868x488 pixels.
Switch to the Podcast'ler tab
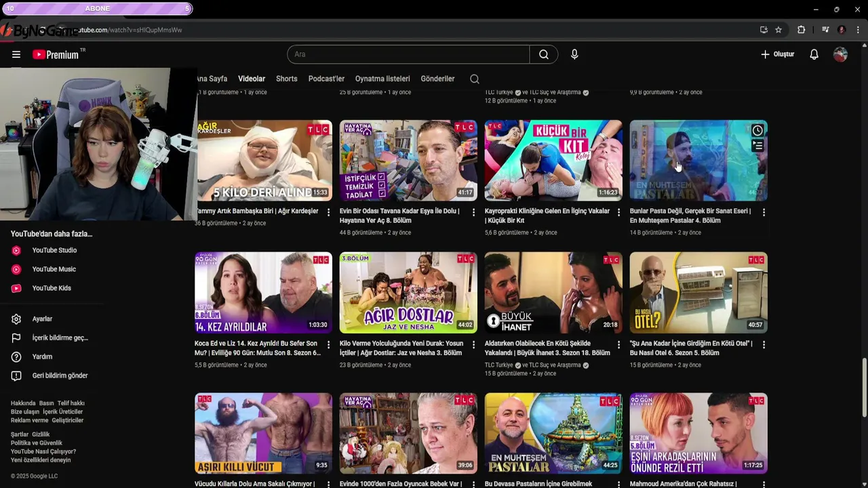[x=326, y=79]
